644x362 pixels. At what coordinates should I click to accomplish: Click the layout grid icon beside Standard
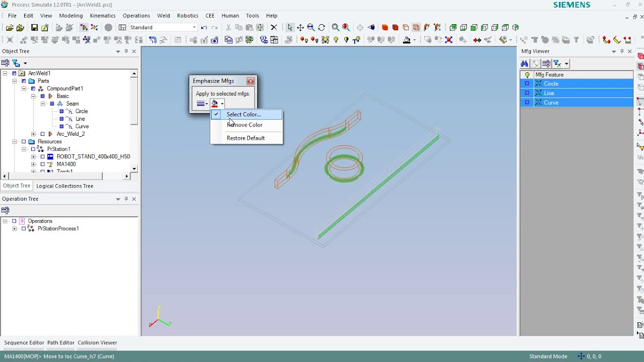point(122,28)
